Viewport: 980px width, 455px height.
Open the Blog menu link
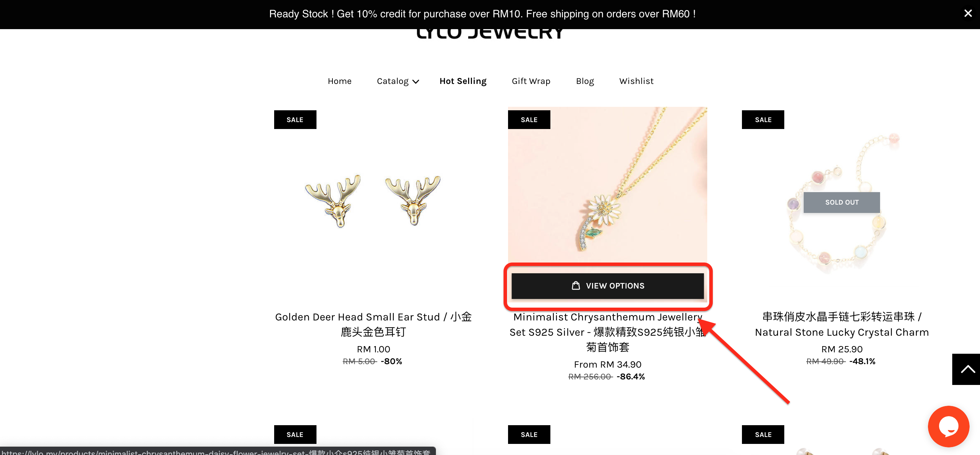click(585, 81)
